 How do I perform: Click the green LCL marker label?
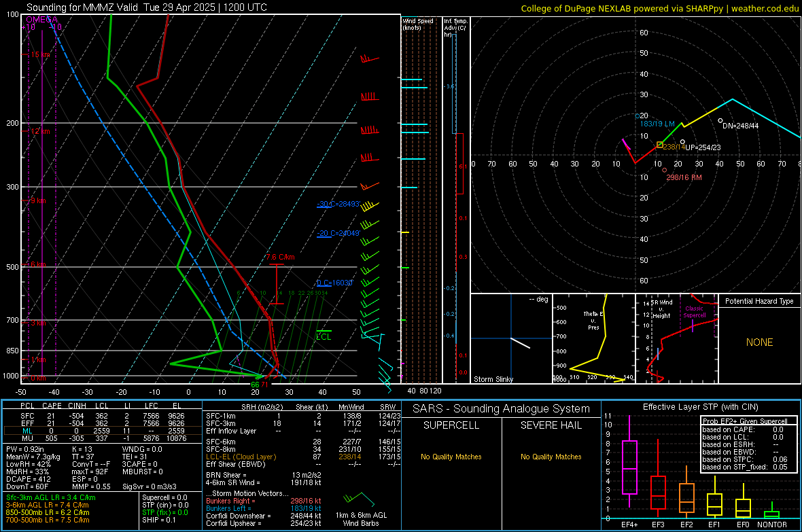coord(324,336)
